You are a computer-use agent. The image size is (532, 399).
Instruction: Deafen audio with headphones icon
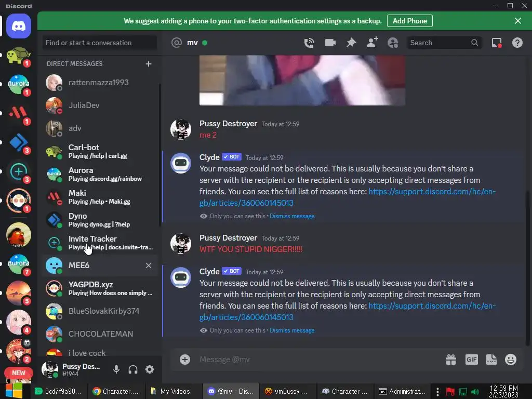pos(133,369)
